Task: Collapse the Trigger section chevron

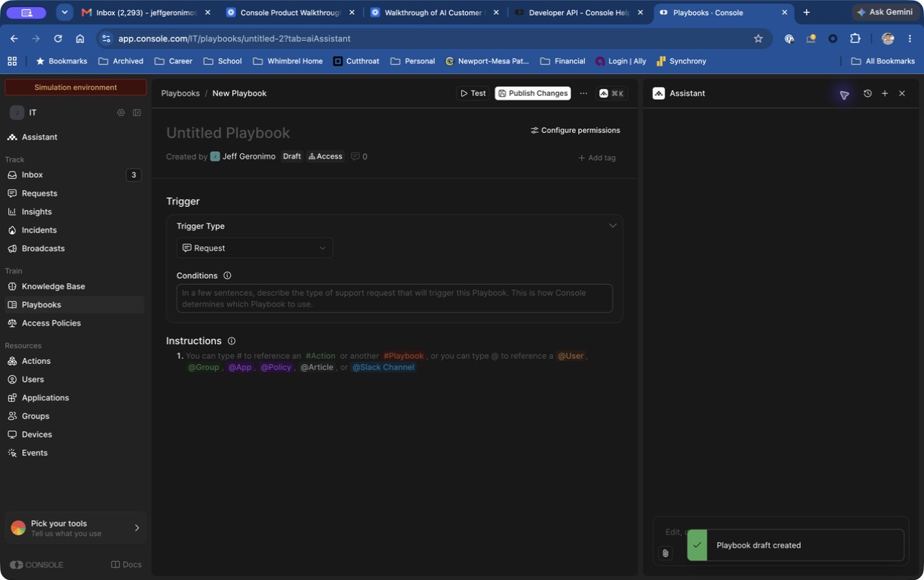Action: pyautogui.click(x=613, y=225)
